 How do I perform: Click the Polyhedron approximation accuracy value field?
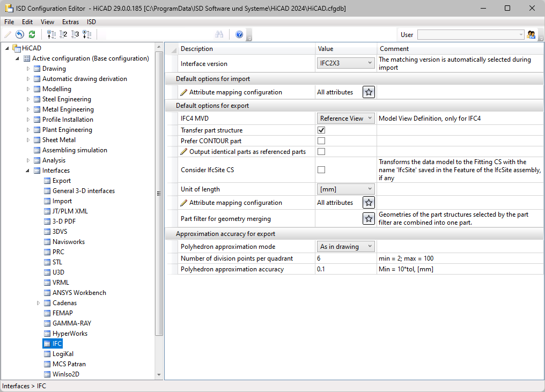(345, 269)
